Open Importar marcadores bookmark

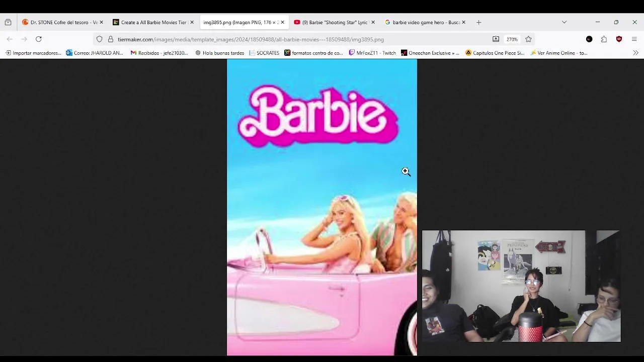[33, 53]
